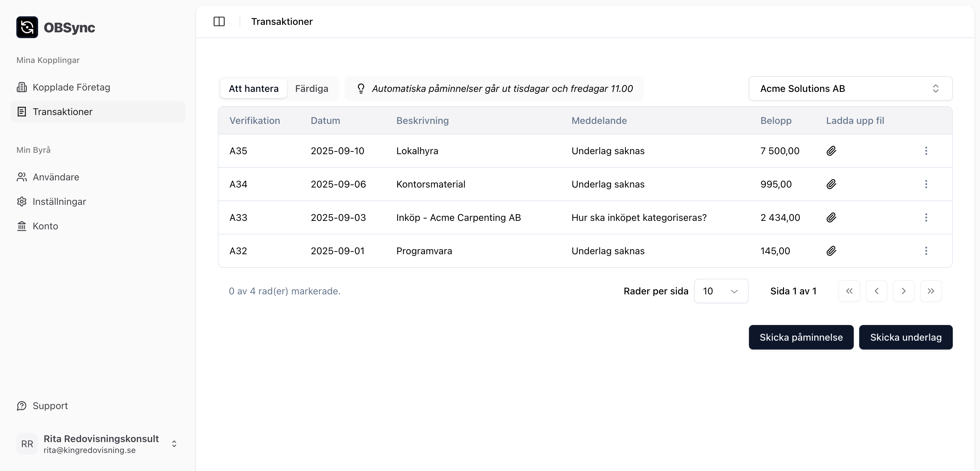Open Kopplade Företag in sidebar
The height and width of the screenshot is (471, 980).
point(71,87)
